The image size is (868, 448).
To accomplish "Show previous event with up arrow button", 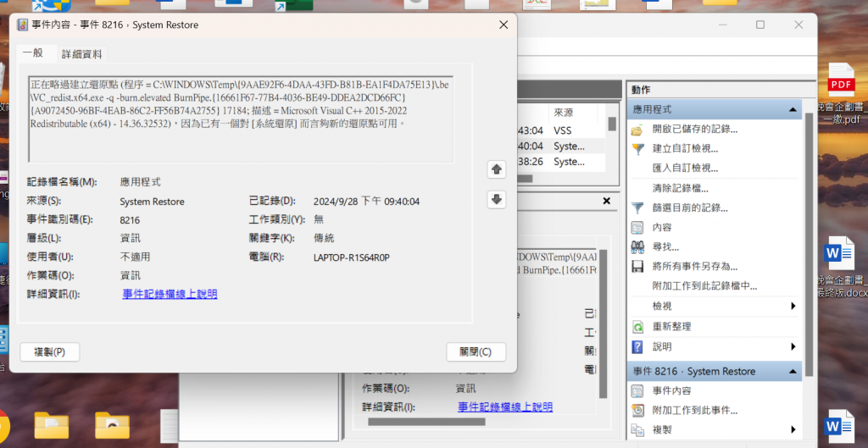I will pyautogui.click(x=497, y=169).
